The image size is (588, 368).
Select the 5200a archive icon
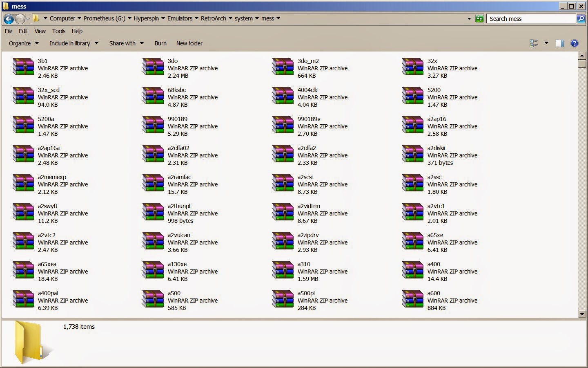pyautogui.click(x=23, y=126)
